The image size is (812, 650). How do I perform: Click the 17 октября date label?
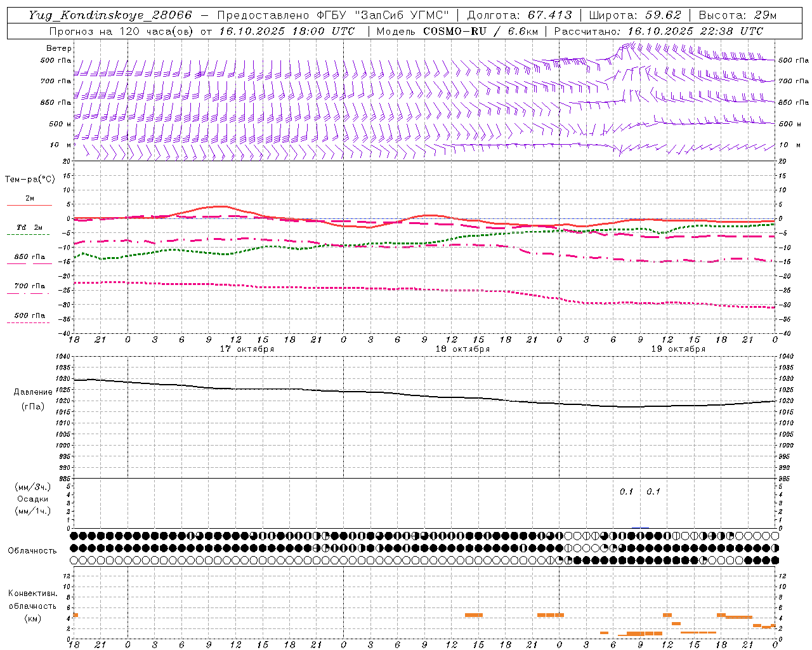click(247, 349)
